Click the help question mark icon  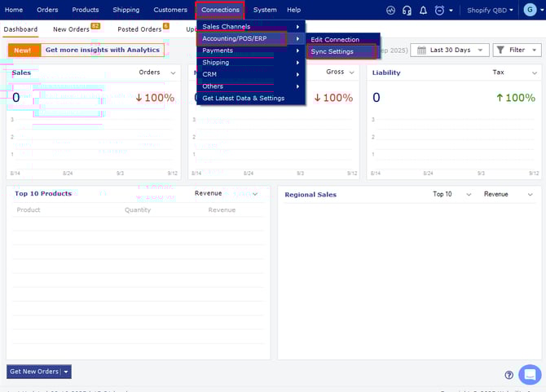click(509, 375)
